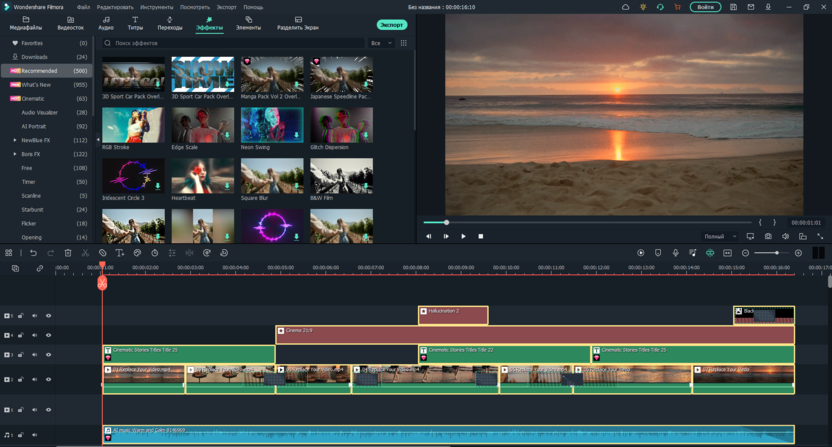Select the Neon Swing effect thumbnail
The height and width of the screenshot is (447, 832).
point(271,126)
